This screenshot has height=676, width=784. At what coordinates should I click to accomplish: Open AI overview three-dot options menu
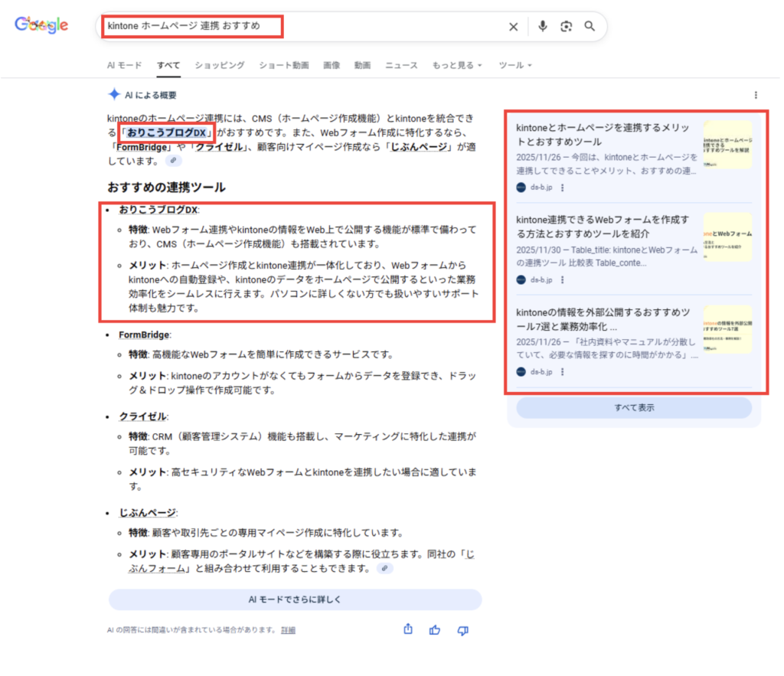(x=756, y=95)
